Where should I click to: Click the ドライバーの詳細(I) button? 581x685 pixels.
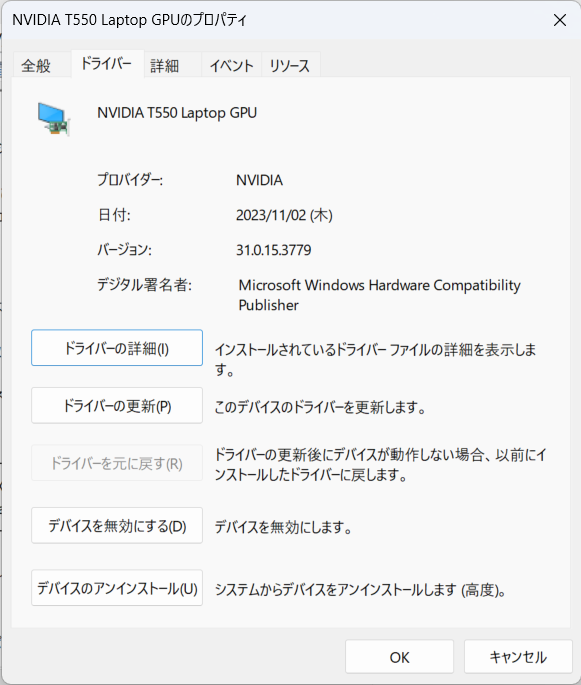pyautogui.click(x=117, y=348)
